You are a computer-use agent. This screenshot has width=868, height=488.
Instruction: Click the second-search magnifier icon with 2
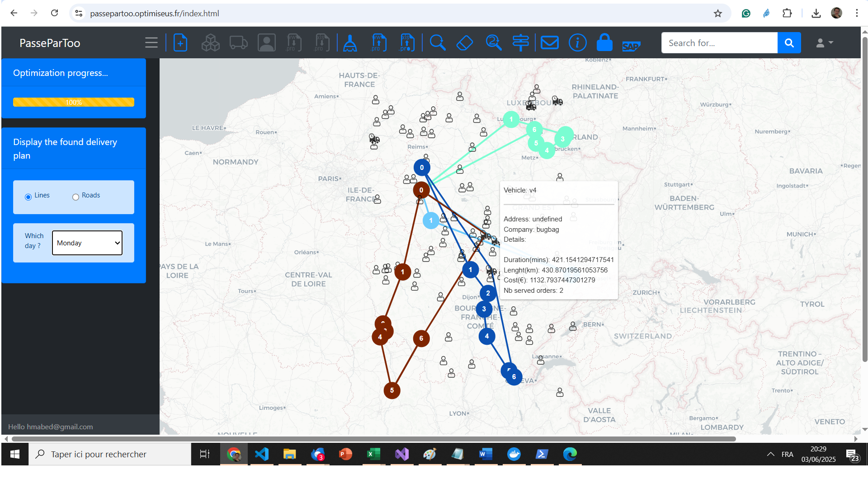coord(493,43)
